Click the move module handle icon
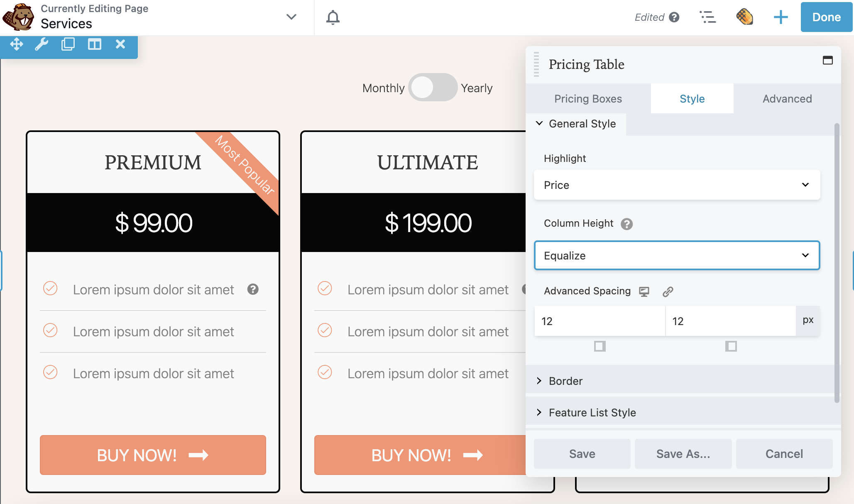 (17, 44)
